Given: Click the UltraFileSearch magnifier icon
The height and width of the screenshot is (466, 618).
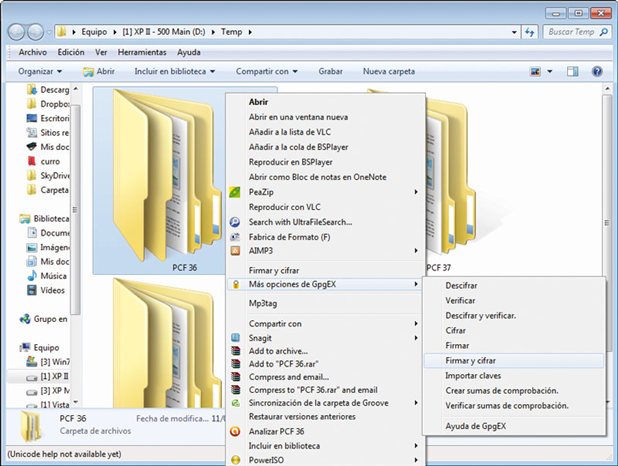Looking at the screenshot, I should tap(235, 222).
